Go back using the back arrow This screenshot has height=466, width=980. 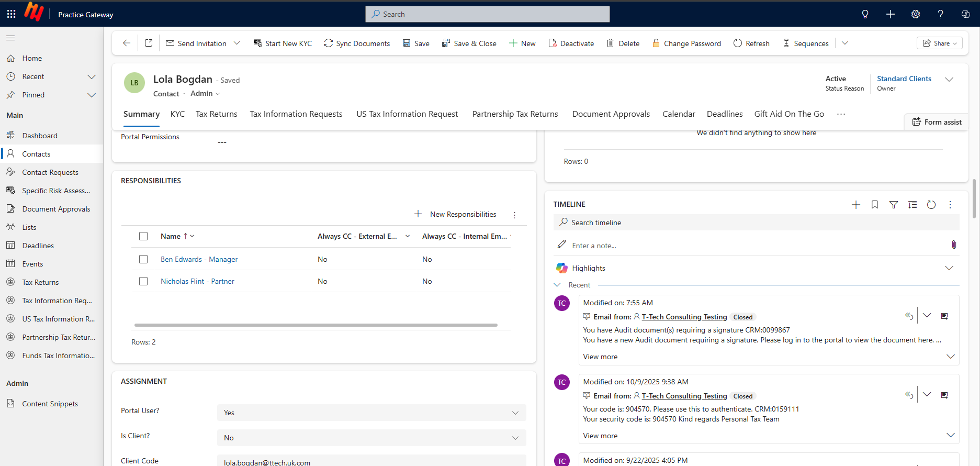(127, 43)
